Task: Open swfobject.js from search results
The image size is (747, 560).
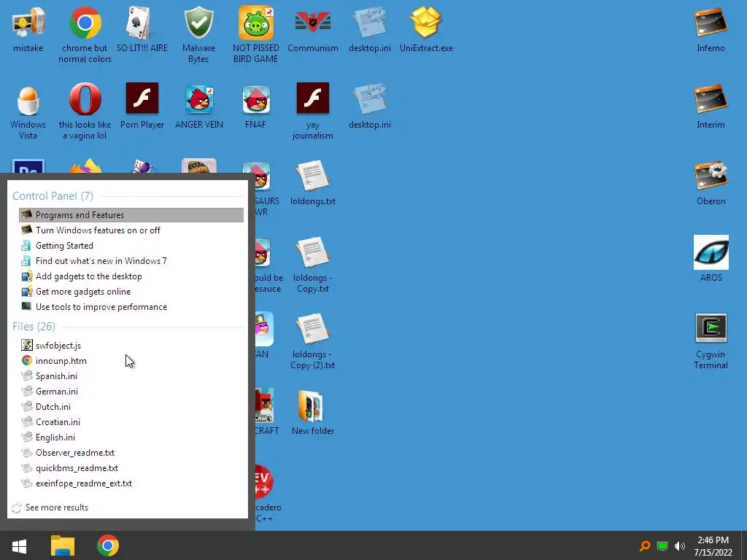Action: click(x=131, y=345)
